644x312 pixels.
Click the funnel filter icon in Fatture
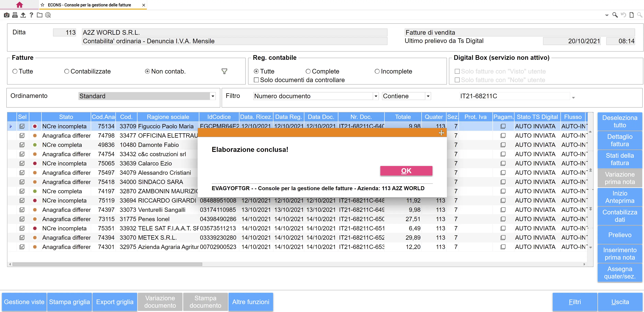click(x=224, y=72)
